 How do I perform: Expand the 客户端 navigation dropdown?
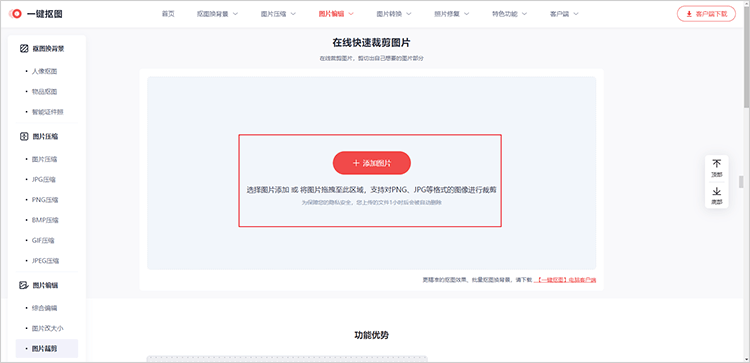(564, 14)
